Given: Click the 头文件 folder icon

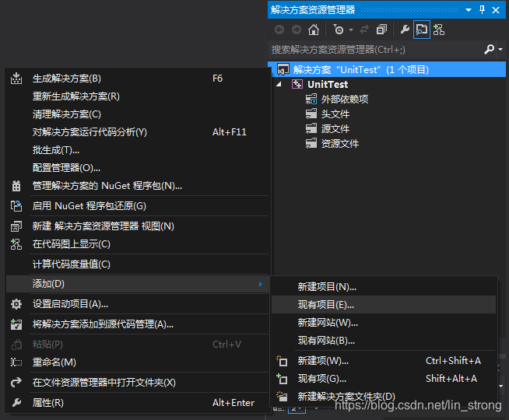Looking at the screenshot, I should [x=311, y=114].
